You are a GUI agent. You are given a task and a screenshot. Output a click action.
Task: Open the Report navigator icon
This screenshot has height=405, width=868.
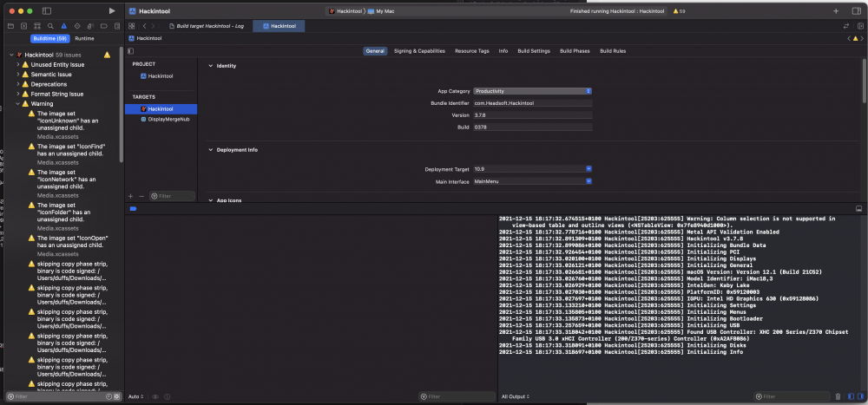[x=117, y=26]
